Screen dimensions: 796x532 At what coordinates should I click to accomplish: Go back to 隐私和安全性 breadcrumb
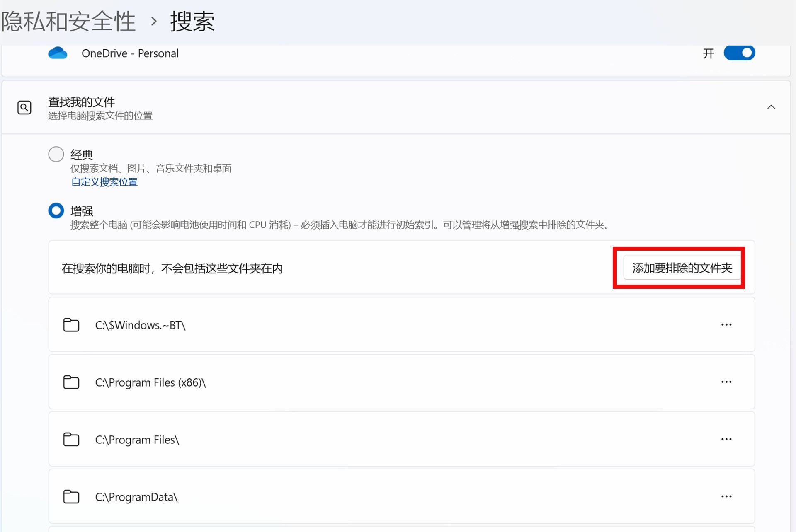68,22
